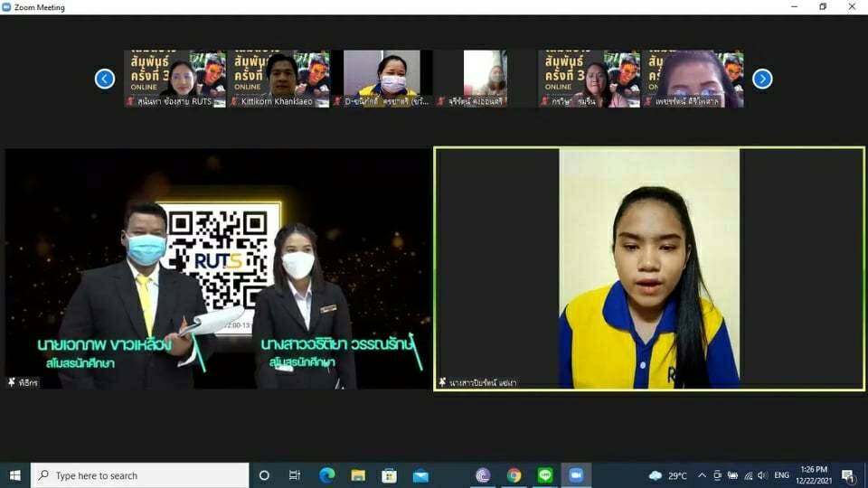
Task: Open Task View on the taskbar
Action: 295,475
